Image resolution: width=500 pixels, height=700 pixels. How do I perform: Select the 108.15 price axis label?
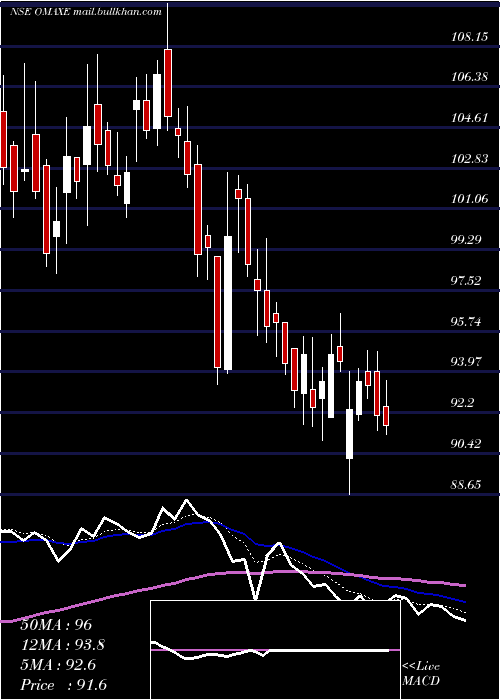469,37
